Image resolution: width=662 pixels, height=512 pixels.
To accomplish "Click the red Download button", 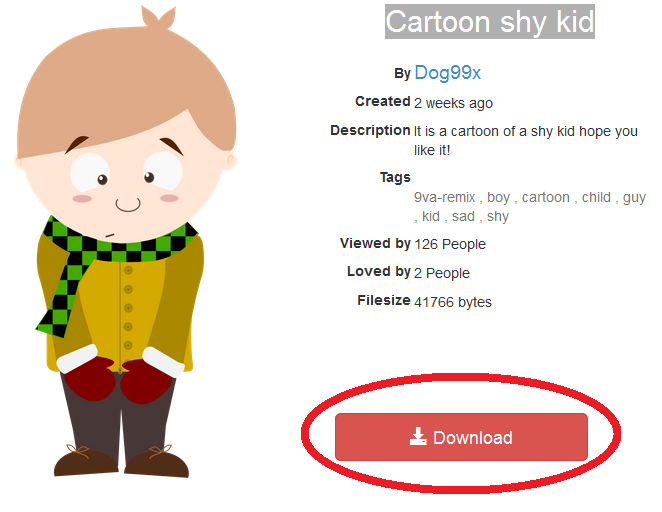I will (x=461, y=437).
